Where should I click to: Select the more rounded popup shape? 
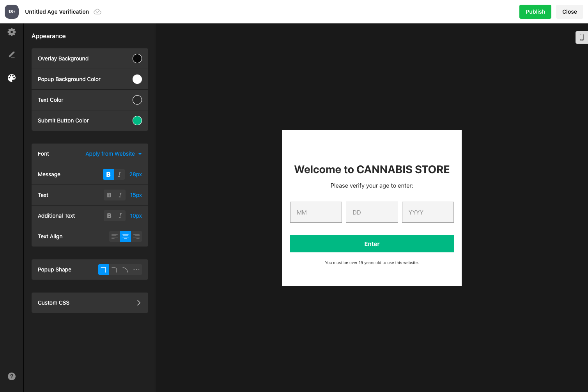coord(126,270)
